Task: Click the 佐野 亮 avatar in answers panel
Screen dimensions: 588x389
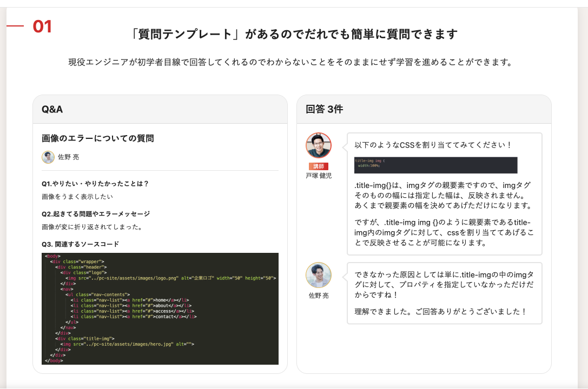Action: tap(319, 276)
